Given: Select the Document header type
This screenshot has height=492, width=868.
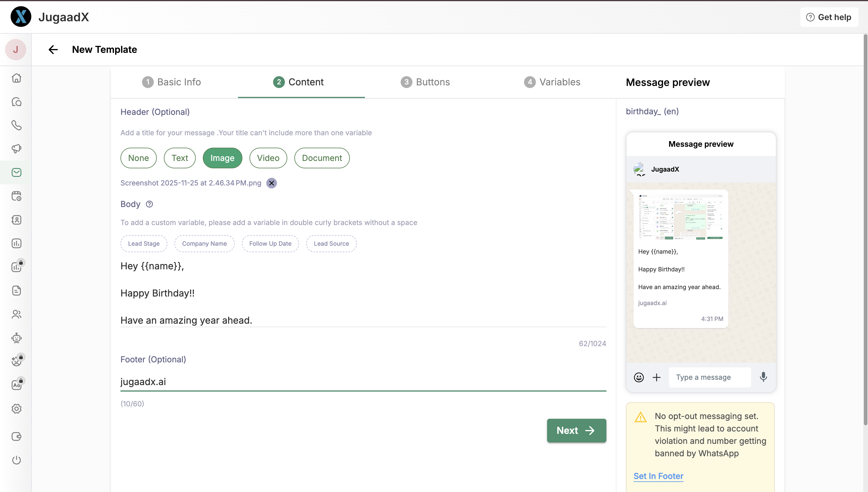Looking at the screenshot, I should pos(322,158).
